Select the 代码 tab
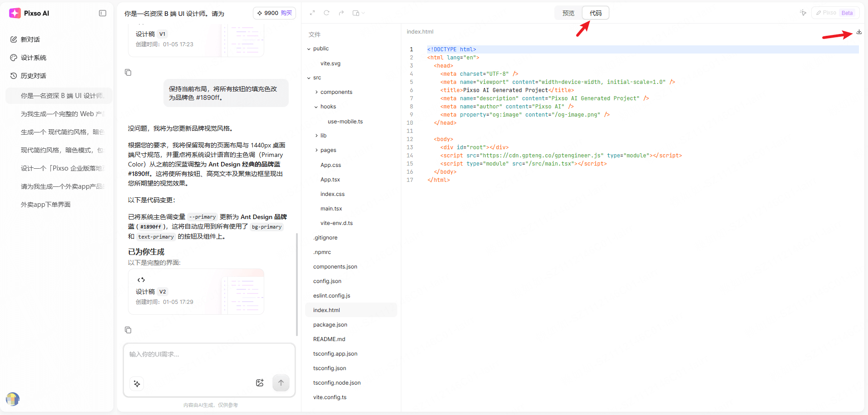The image size is (868, 415). pyautogui.click(x=596, y=13)
